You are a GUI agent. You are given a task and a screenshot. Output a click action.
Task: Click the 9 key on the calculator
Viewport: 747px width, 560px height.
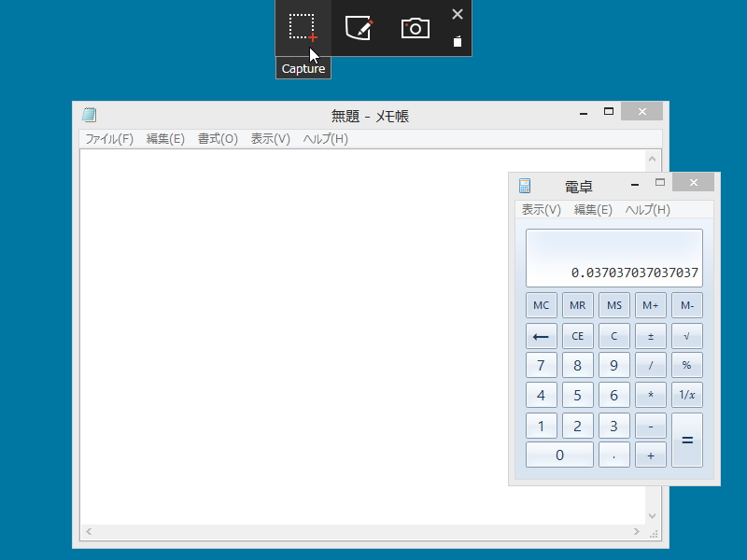(614, 365)
